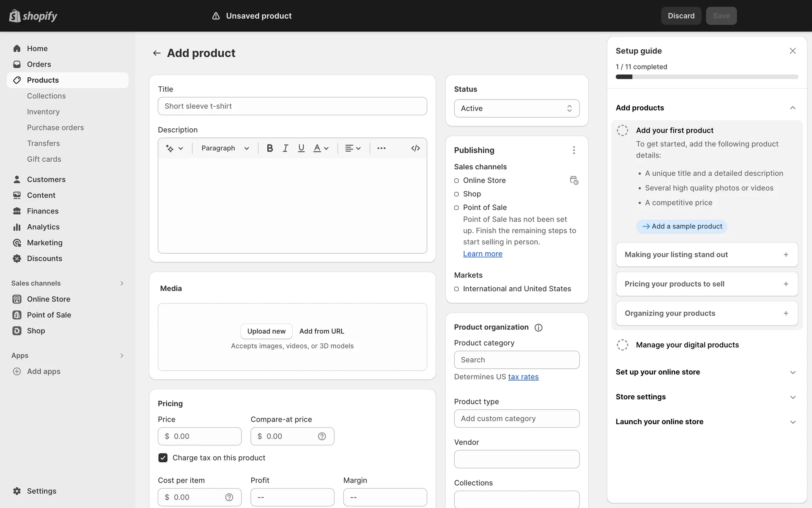Expand Set up your online store section

pos(706,372)
